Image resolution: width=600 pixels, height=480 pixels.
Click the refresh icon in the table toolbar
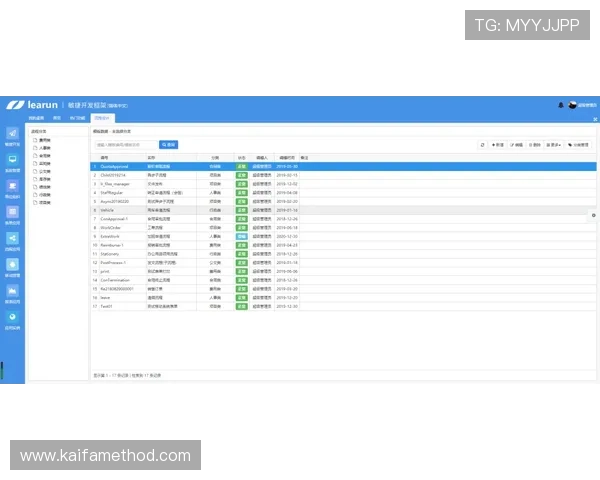(482, 145)
